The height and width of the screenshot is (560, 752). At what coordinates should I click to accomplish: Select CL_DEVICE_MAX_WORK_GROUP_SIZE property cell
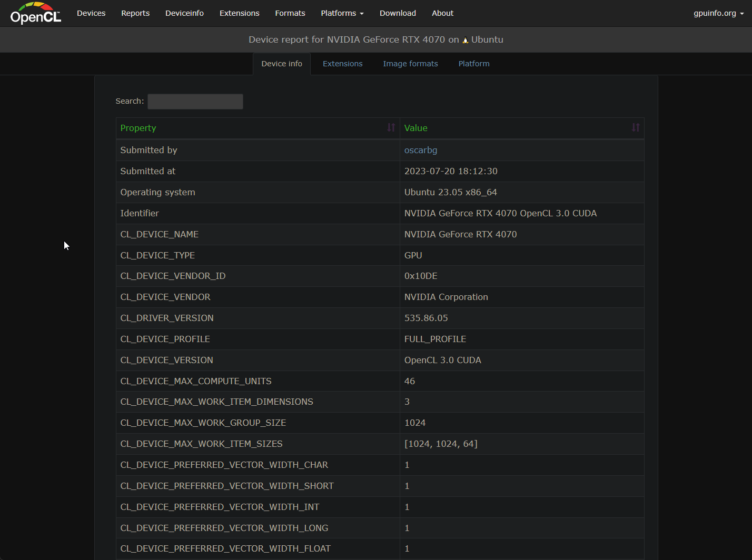(258, 423)
